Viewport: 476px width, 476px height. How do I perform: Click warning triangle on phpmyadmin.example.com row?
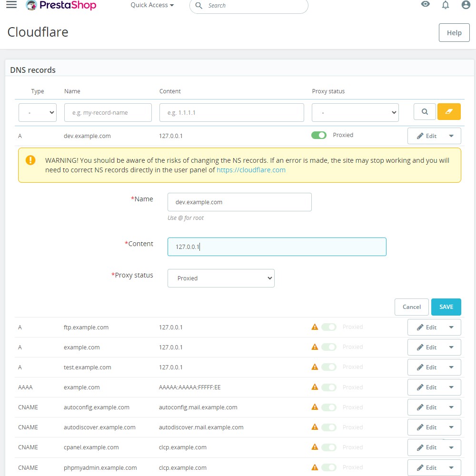pyautogui.click(x=315, y=467)
